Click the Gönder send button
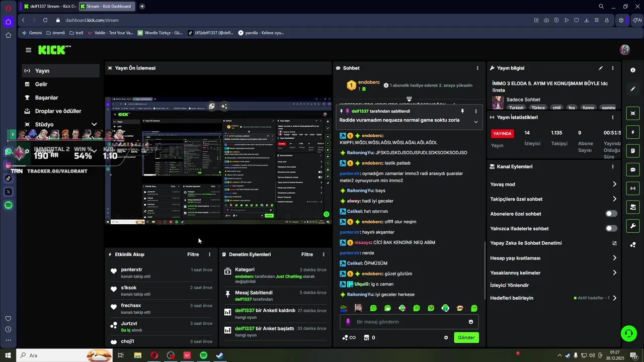The image size is (644, 362). click(466, 337)
